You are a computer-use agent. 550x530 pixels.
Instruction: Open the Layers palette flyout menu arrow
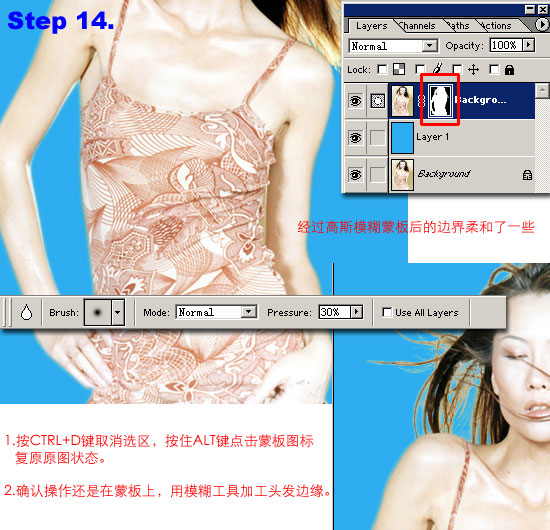pos(542,25)
